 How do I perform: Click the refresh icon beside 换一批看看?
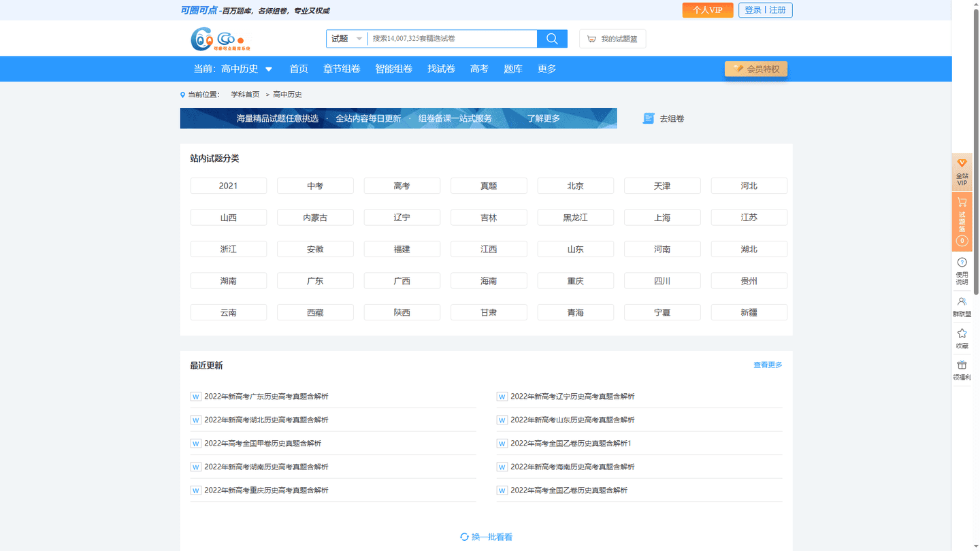coord(464,537)
